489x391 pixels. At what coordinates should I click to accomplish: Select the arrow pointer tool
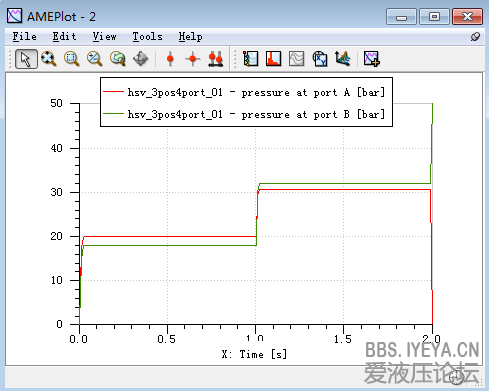26,59
